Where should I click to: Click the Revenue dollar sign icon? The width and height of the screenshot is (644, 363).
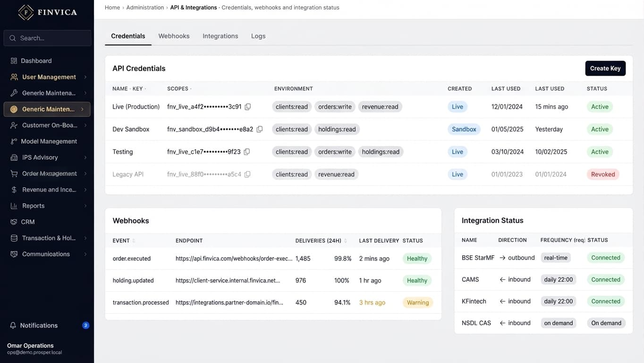coord(14,190)
